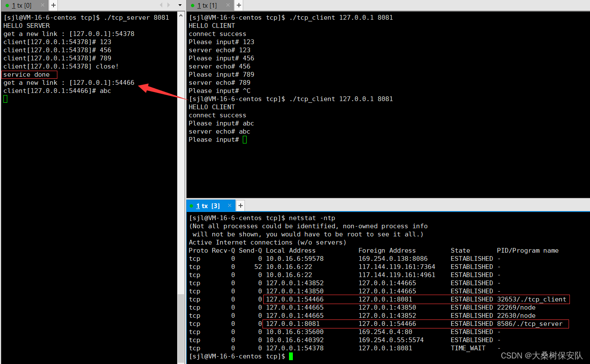
Task: Click local address '10.0.16.6:59578'
Action: tap(295, 259)
